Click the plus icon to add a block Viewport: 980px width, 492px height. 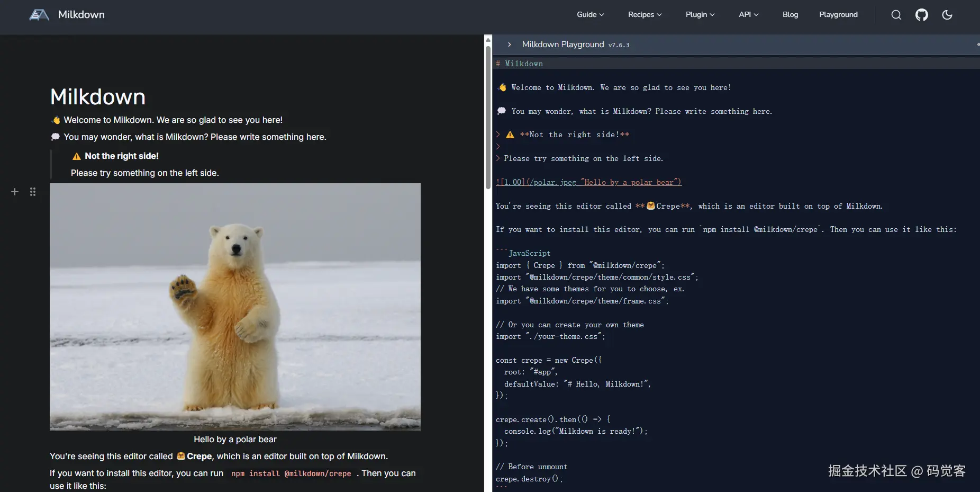(x=15, y=192)
